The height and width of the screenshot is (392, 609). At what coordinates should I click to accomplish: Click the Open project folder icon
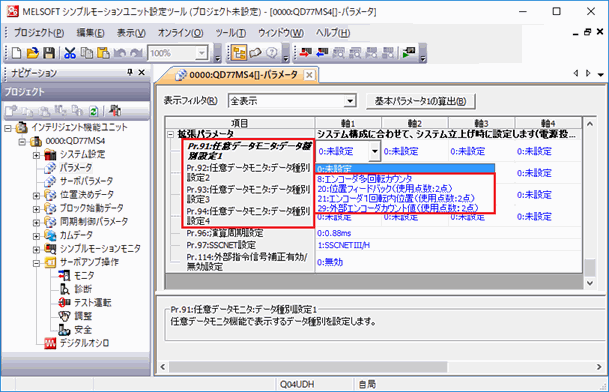[33, 53]
